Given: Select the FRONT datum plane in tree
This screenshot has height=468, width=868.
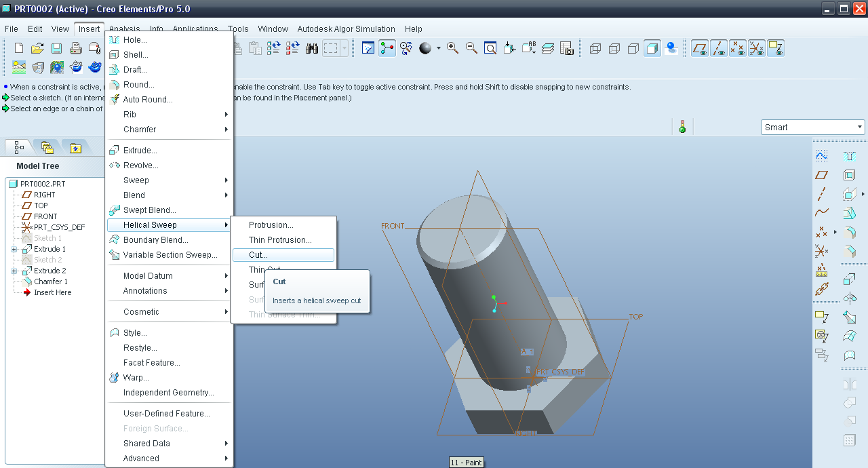Looking at the screenshot, I should [45, 216].
